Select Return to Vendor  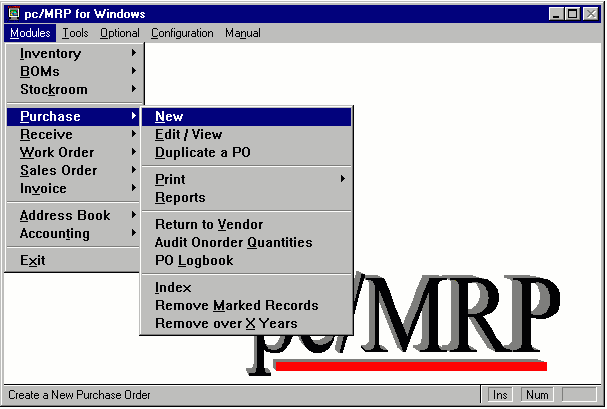[x=247, y=224]
